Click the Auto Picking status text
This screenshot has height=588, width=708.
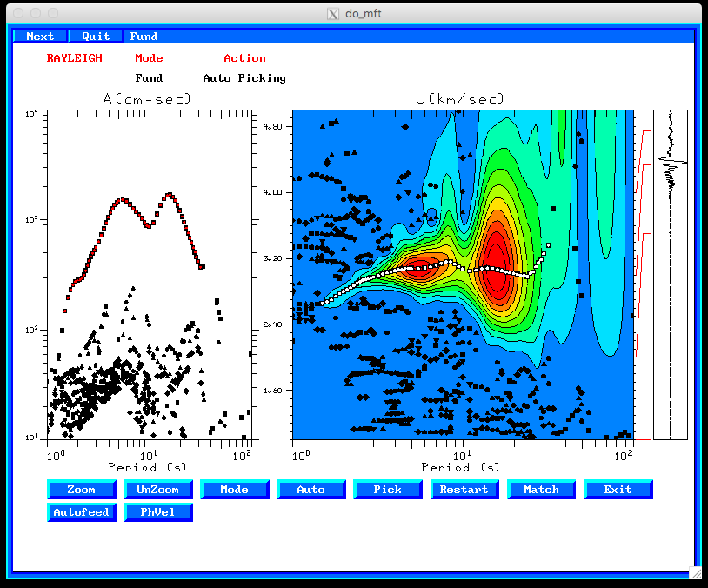[x=244, y=78]
